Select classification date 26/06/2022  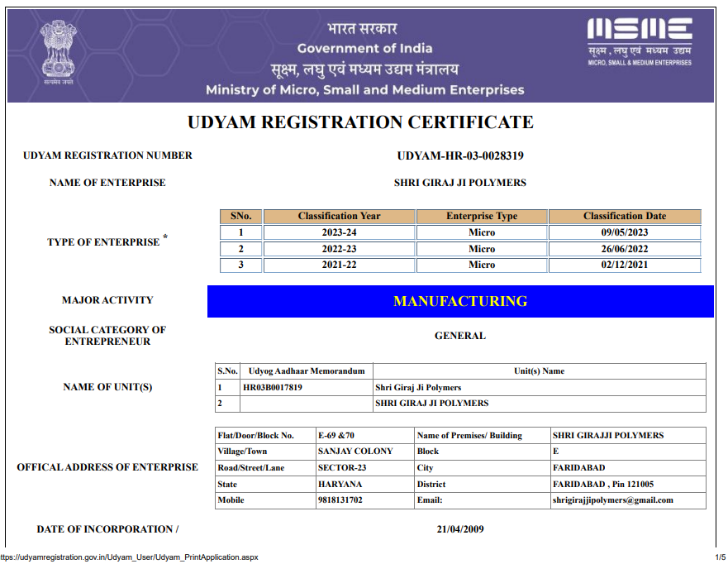point(625,249)
